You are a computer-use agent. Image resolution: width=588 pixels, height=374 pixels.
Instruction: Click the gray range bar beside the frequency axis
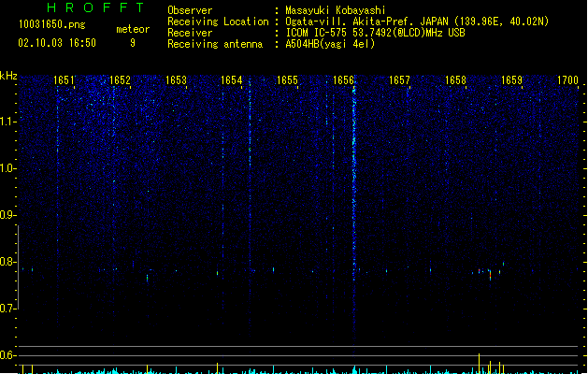pos(18,267)
